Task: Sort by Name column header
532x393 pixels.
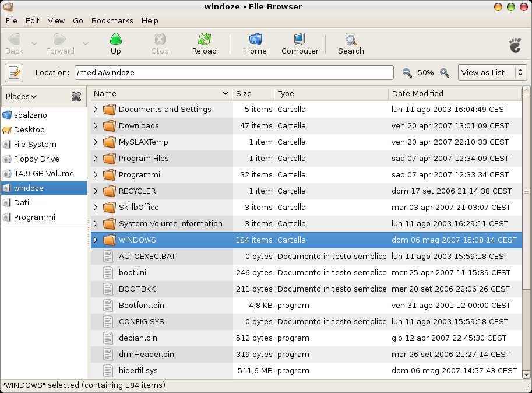Action: pos(161,94)
